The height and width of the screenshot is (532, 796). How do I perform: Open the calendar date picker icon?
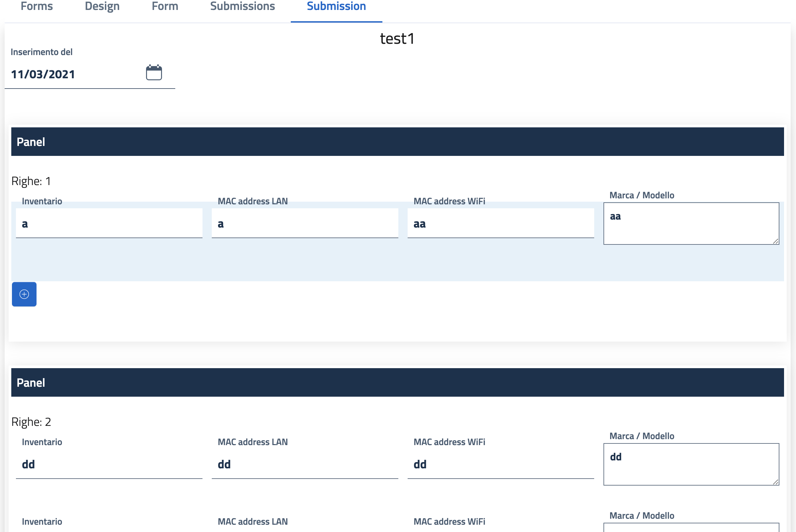pyautogui.click(x=154, y=73)
